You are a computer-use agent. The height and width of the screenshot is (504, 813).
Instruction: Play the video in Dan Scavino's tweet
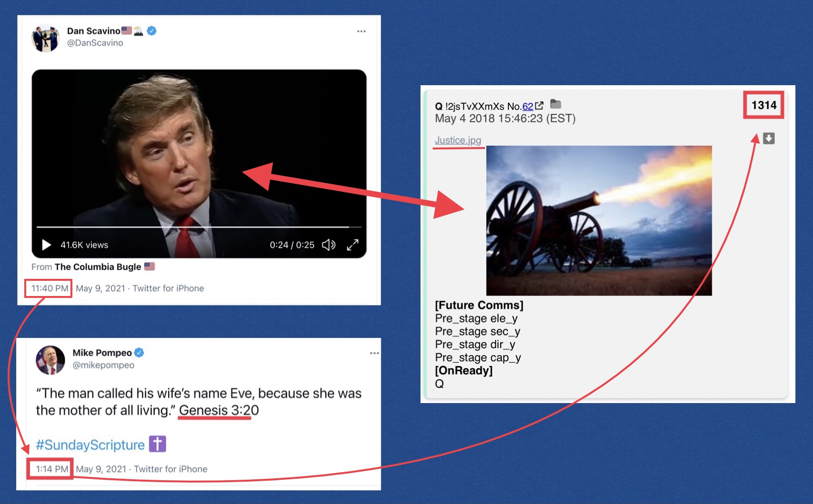[46, 245]
